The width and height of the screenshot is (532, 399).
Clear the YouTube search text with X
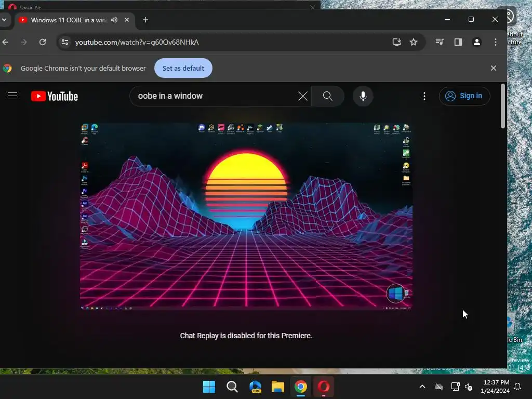[x=303, y=96]
